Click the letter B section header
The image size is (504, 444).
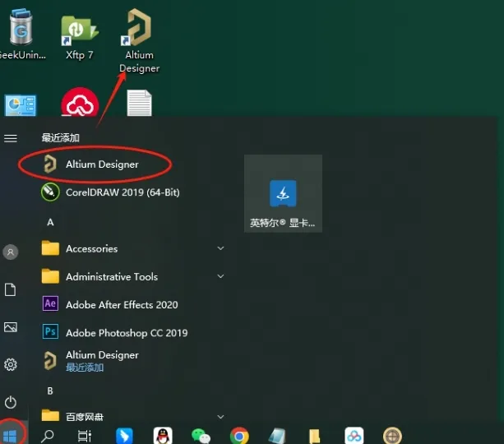tap(50, 391)
